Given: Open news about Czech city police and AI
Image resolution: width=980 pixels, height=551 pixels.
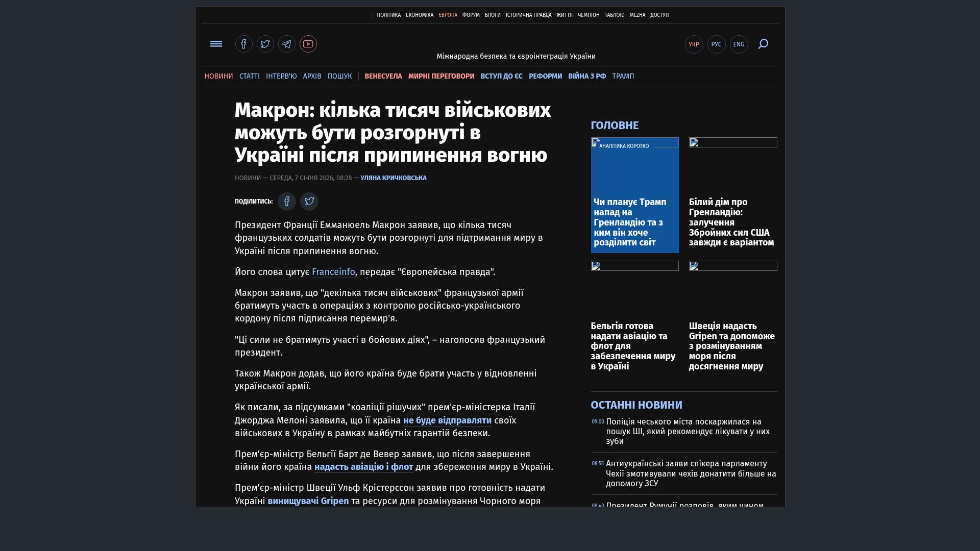Looking at the screenshot, I should [x=687, y=431].
